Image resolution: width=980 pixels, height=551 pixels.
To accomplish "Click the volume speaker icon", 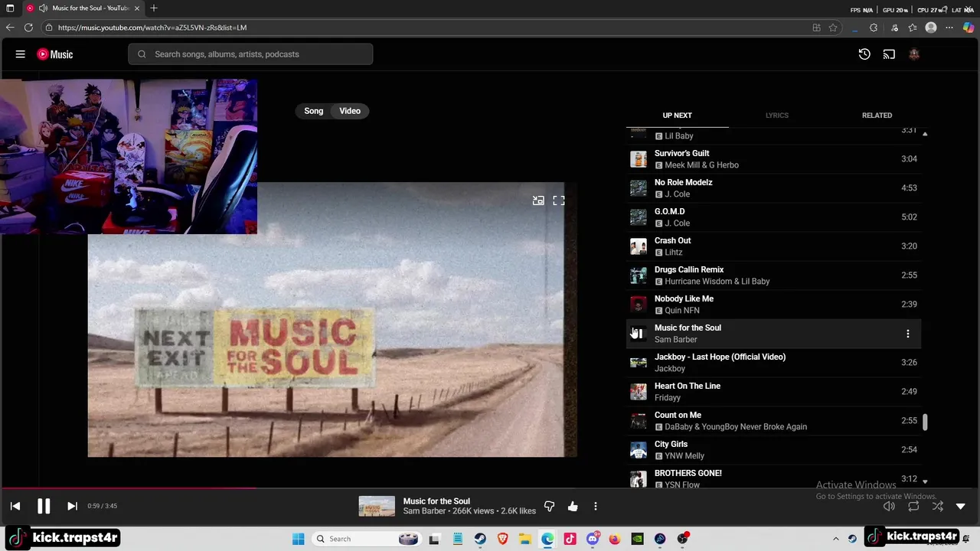I will pos(889,506).
